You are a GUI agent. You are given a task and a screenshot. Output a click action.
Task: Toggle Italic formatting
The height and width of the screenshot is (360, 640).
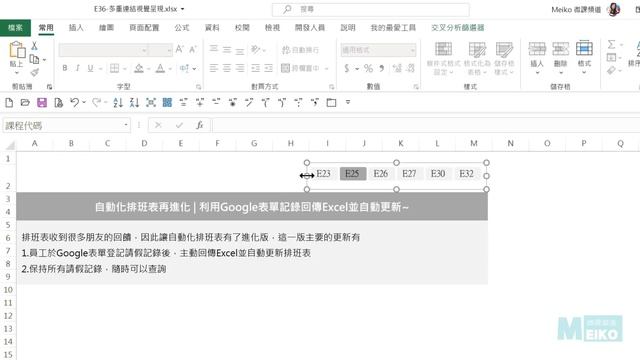click(77, 68)
